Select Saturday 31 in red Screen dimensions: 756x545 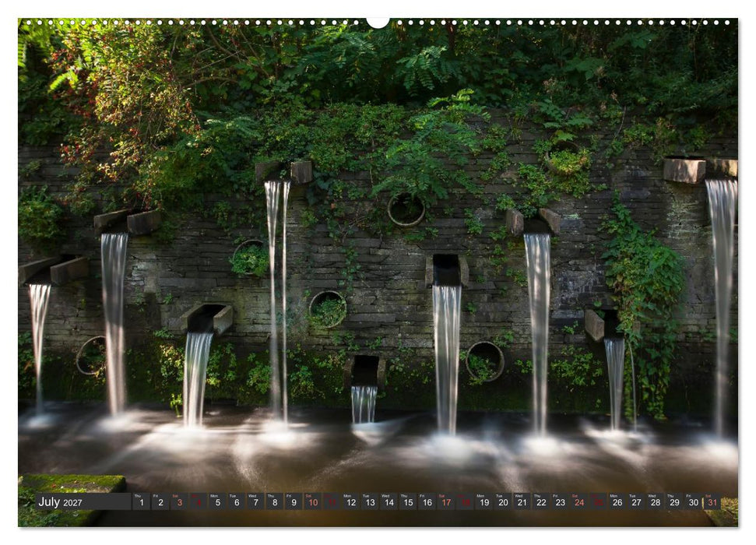(712, 501)
